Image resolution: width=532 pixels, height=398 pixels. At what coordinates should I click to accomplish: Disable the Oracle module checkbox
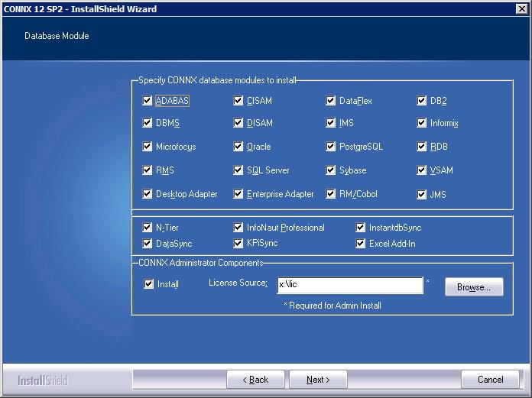click(238, 147)
